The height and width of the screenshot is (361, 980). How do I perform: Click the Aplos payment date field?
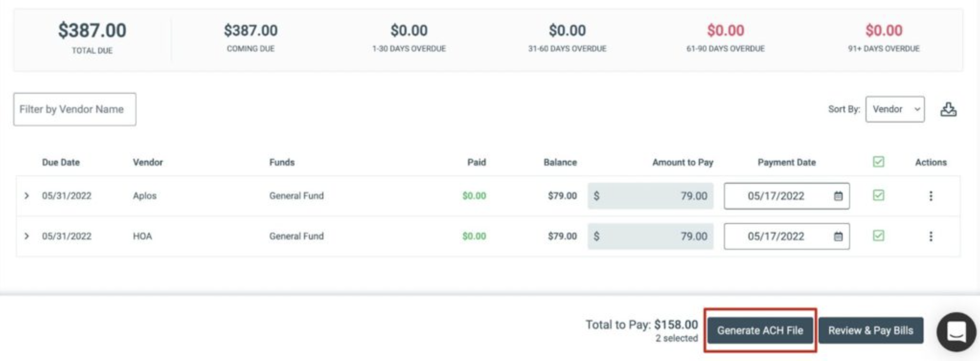tap(786, 196)
